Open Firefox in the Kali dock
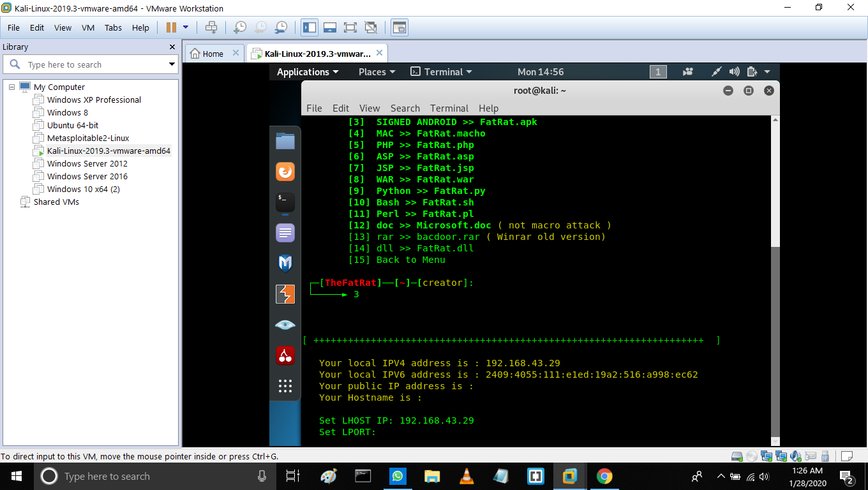 click(x=285, y=172)
